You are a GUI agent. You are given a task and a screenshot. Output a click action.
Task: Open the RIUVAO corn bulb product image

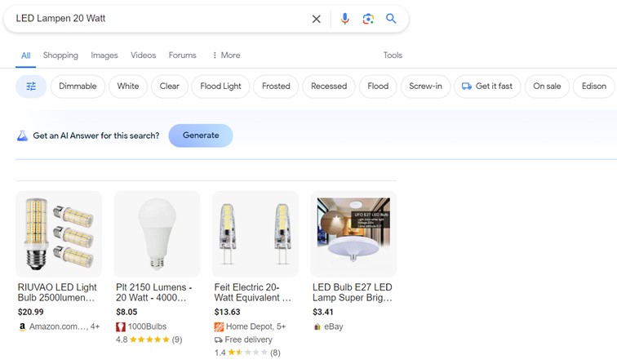click(x=59, y=234)
